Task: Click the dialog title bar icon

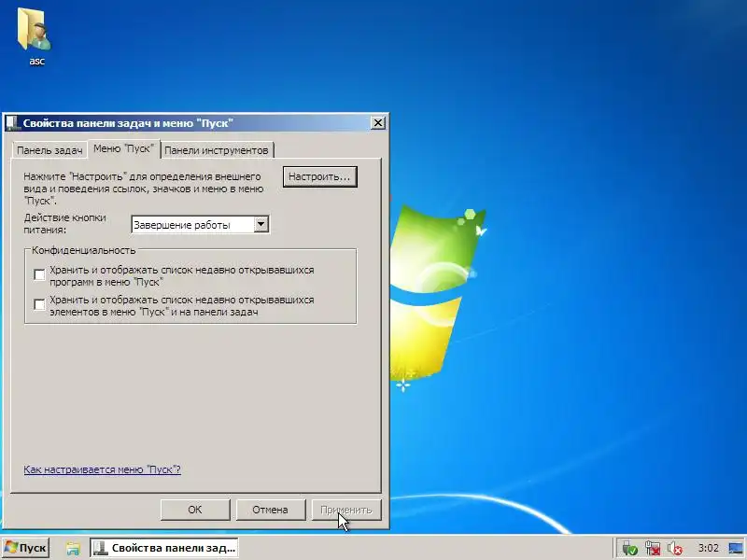Action: point(11,123)
